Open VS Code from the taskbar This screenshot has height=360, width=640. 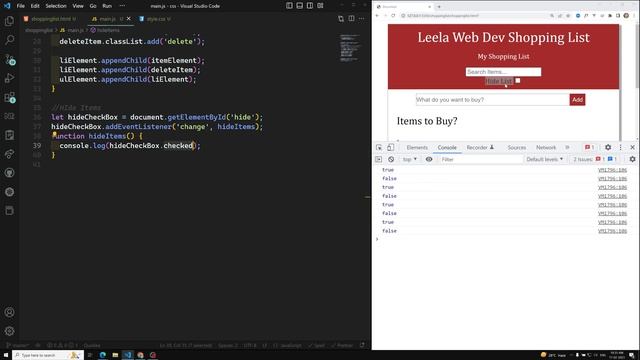coord(128,355)
